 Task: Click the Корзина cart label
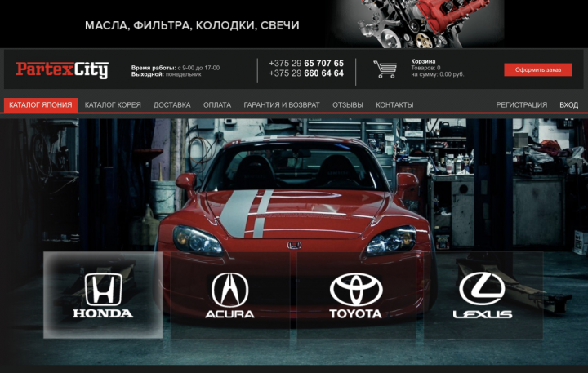point(423,61)
